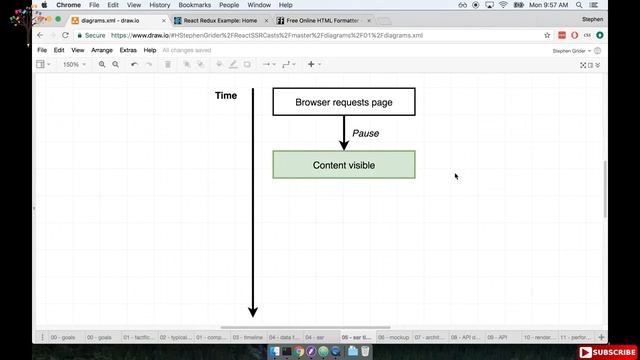
Task: Open the 04 - ssr page tab
Action: pos(315,337)
